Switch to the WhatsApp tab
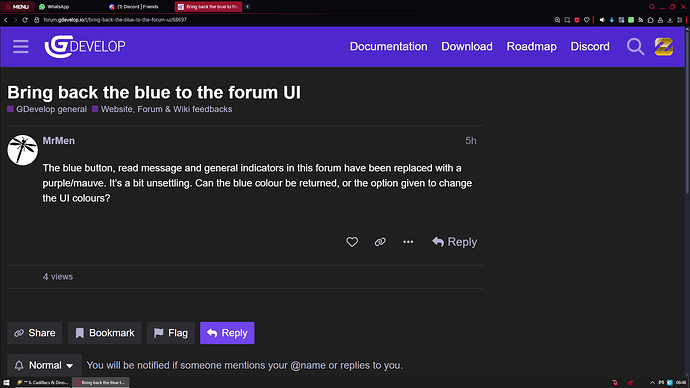 pyautogui.click(x=54, y=7)
